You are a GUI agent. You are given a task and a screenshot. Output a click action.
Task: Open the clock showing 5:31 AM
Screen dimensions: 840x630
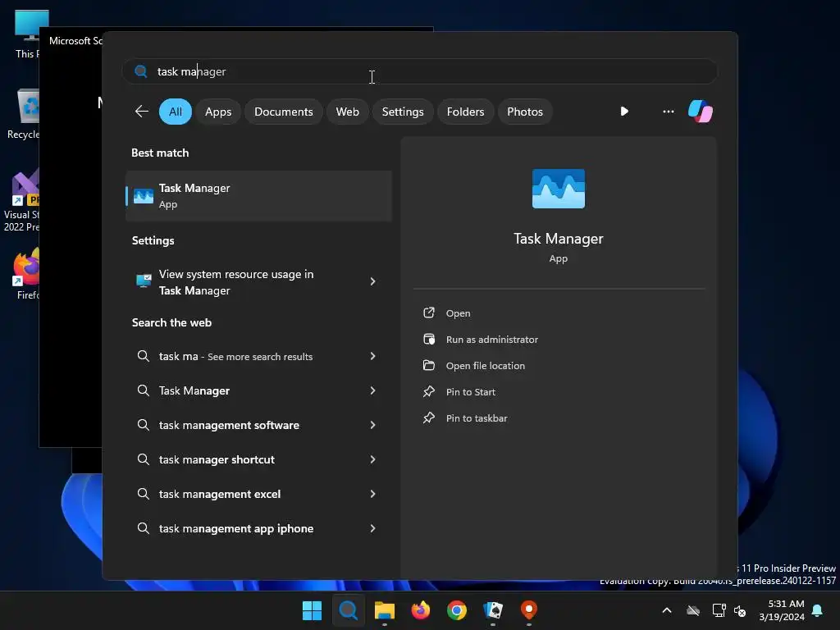click(x=782, y=610)
